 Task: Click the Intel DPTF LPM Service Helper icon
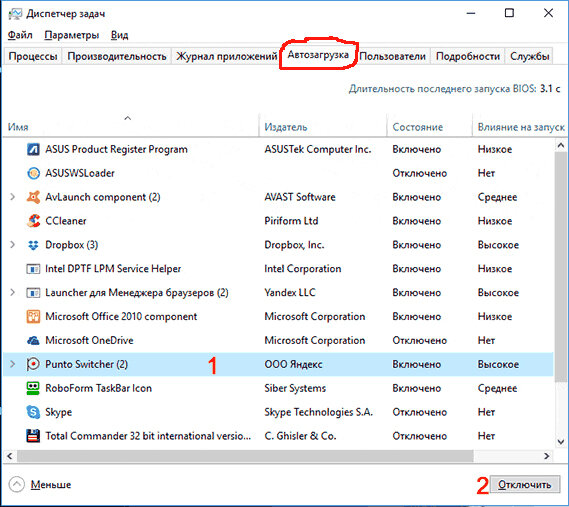(x=33, y=269)
